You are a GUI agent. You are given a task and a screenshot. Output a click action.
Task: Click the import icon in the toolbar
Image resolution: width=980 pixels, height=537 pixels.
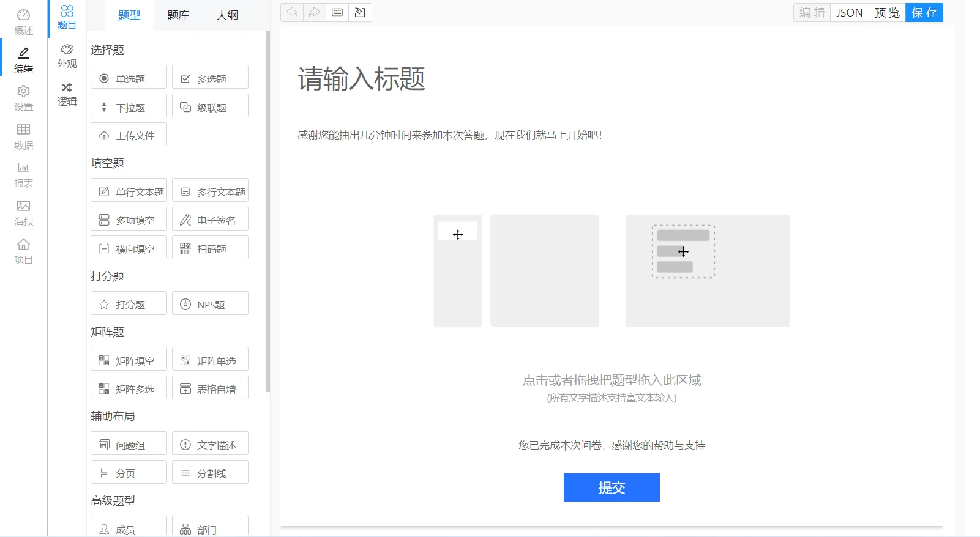(x=360, y=12)
